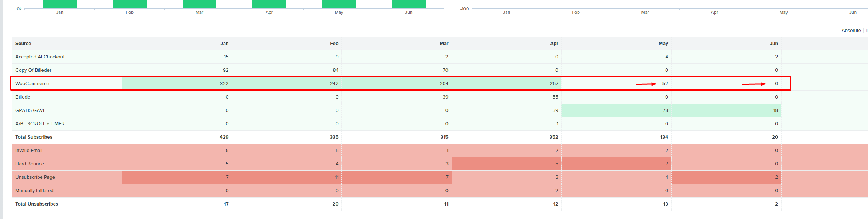Viewport: 868px width, 219px height.
Task: Select the Manually Initiated row label
Action: tap(34, 191)
